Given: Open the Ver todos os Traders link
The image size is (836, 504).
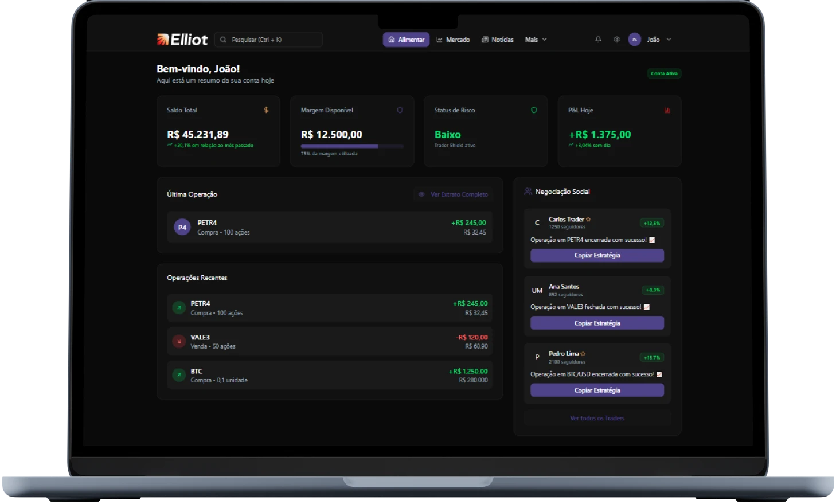Looking at the screenshot, I should pos(597,418).
